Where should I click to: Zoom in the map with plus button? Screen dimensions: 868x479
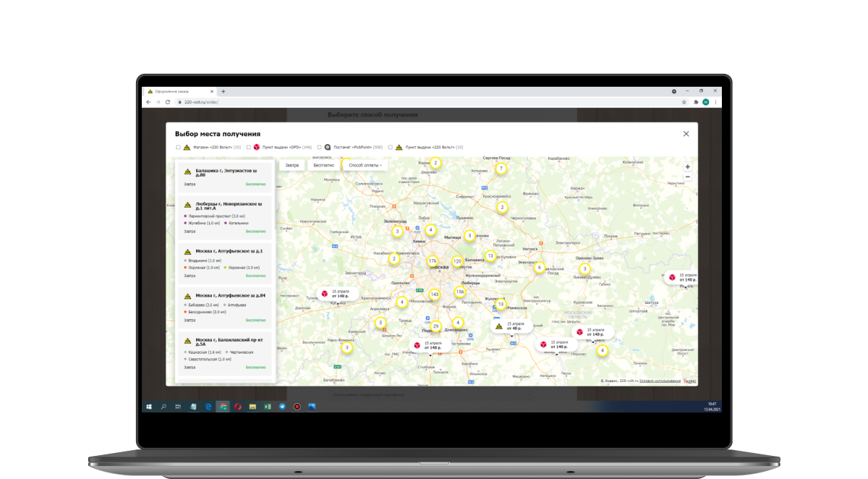pos(687,166)
